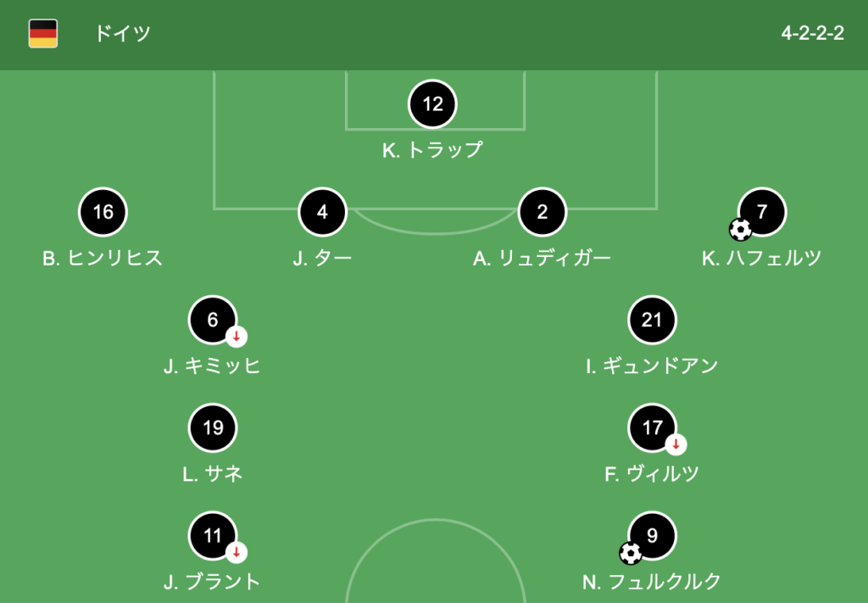Viewport: 868px width, 603px height.
Task: Open the ドイツ team name link
Action: (x=122, y=34)
